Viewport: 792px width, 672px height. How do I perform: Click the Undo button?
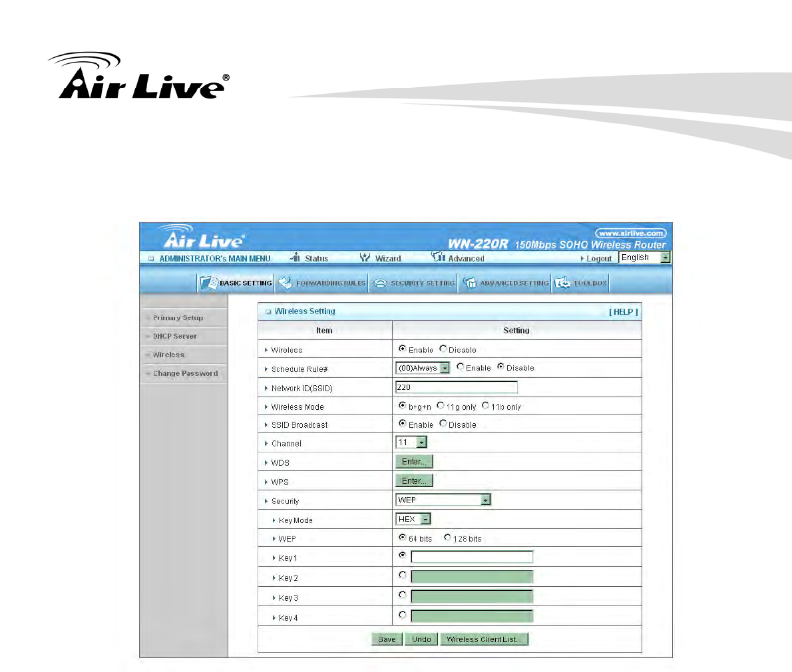tap(421, 639)
